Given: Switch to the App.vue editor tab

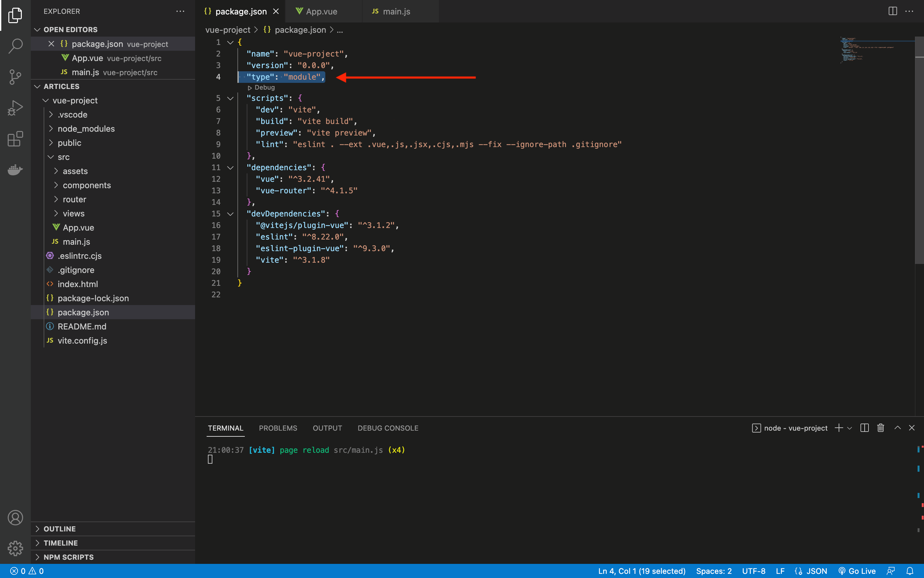Looking at the screenshot, I should 323,12.
